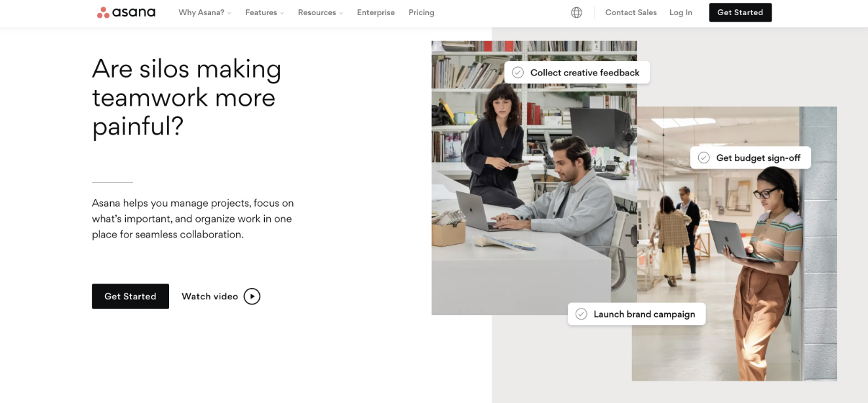The width and height of the screenshot is (868, 403).
Task: Expand the Features dropdown menu
Action: pos(265,12)
